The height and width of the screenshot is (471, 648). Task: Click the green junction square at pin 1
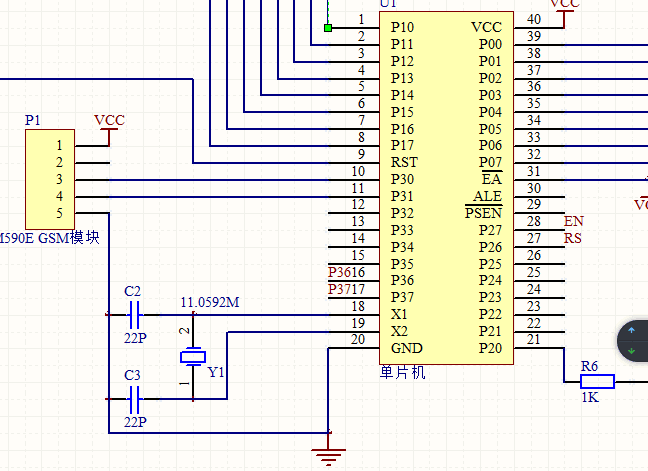pyautogui.click(x=328, y=28)
